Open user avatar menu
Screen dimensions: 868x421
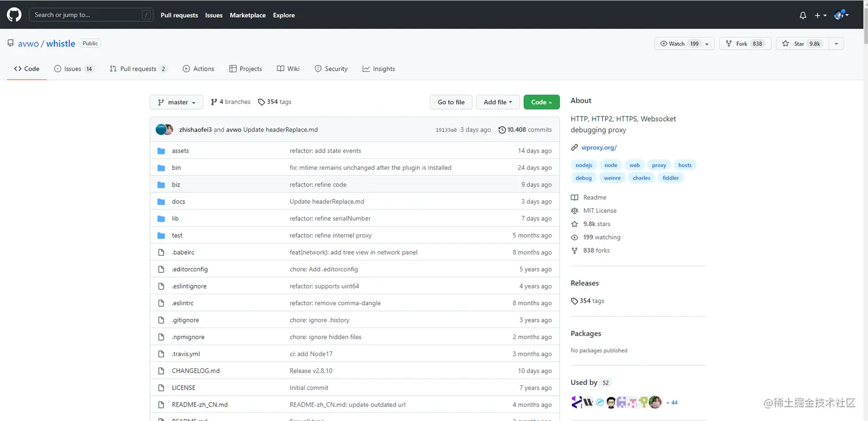[842, 15]
